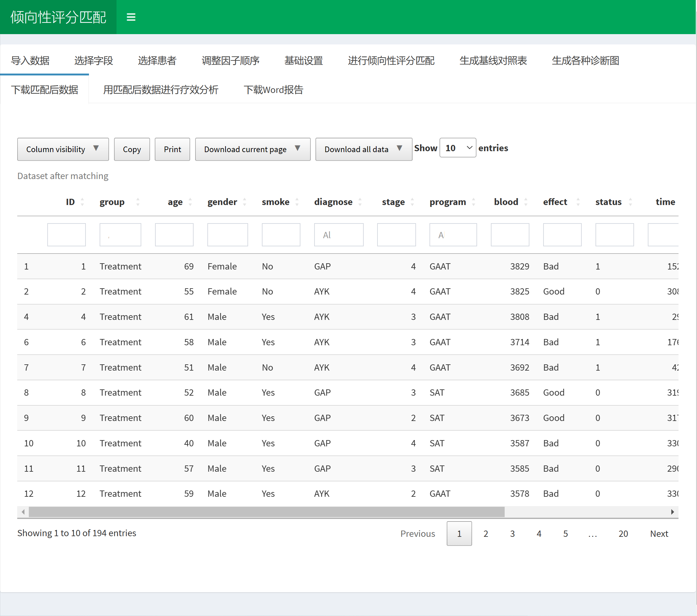Click the 'Dataset after matching' caption
The height and width of the screenshot is (616, 697).
[63, 176]
